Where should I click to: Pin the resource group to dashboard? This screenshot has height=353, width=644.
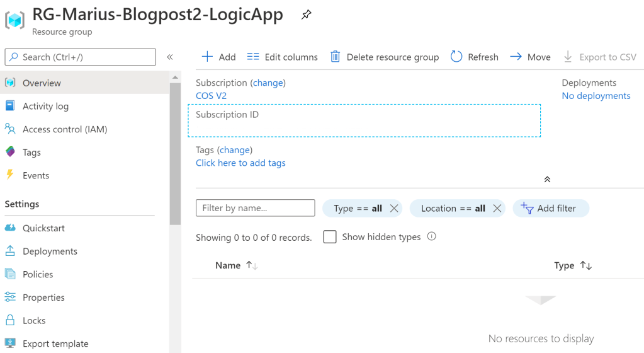point(306,14)
